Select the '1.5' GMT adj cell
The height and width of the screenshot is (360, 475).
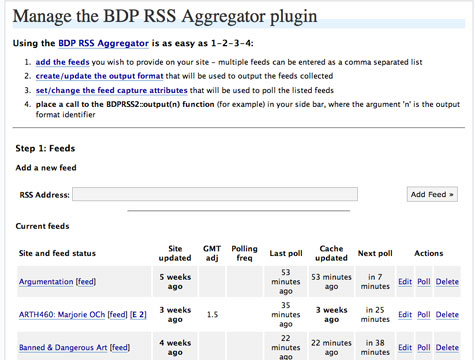[212, 315]
